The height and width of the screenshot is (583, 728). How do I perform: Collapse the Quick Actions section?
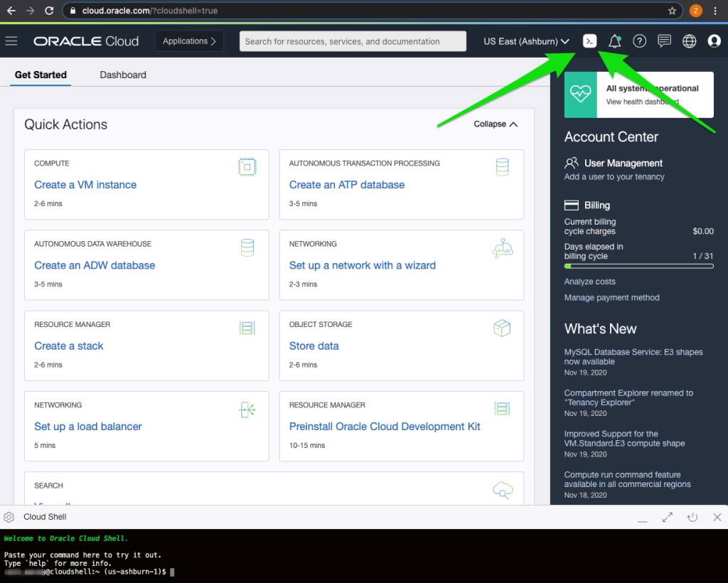[x=495, y=123]
